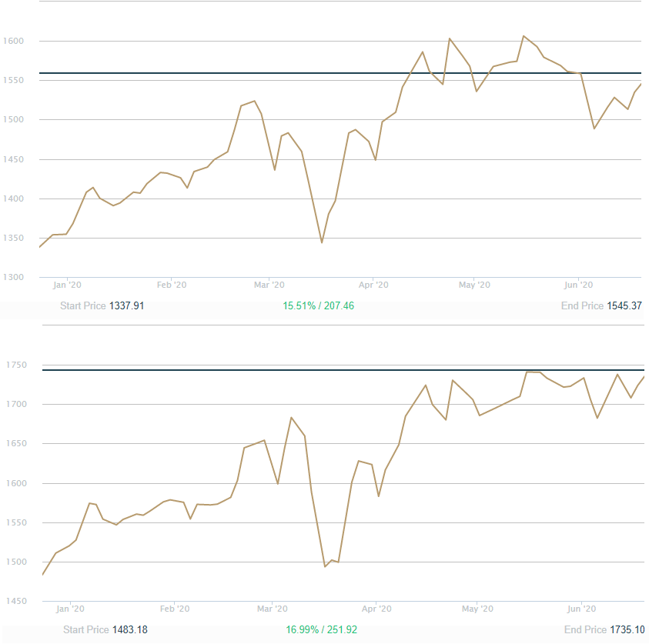This screenshot has width=649, height=644.
Task: Click the top chart's Start Price value 1337.91
Action: 127,305
